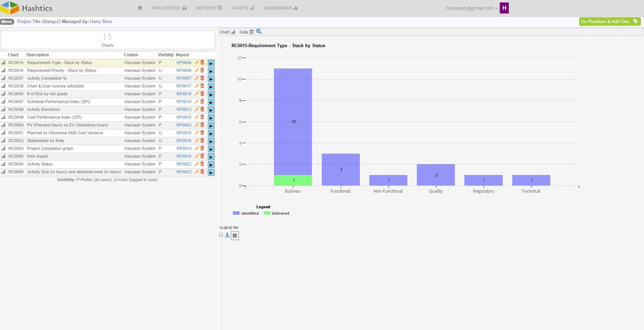Delete chart RC0053 Stakeholder by Role
The image size is (644, 330).
pos(202,141)
